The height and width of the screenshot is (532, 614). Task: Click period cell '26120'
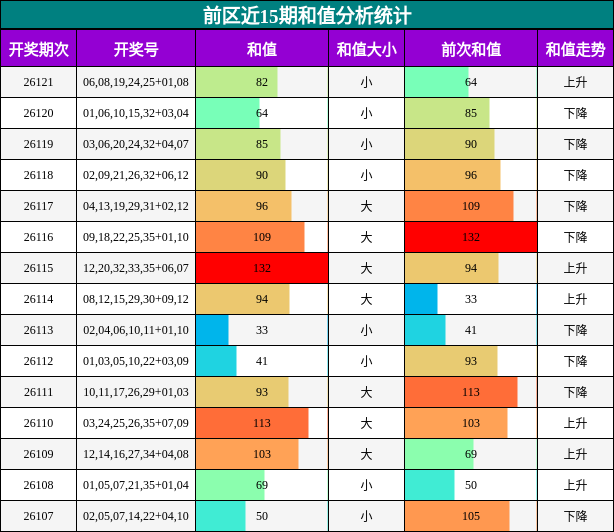click(x=38, y=113)
